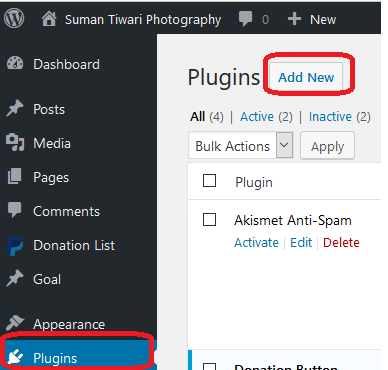This screenshot has width=388, height=370.
Task: Show Inactive plugins filter
Action: pos(330,117)
